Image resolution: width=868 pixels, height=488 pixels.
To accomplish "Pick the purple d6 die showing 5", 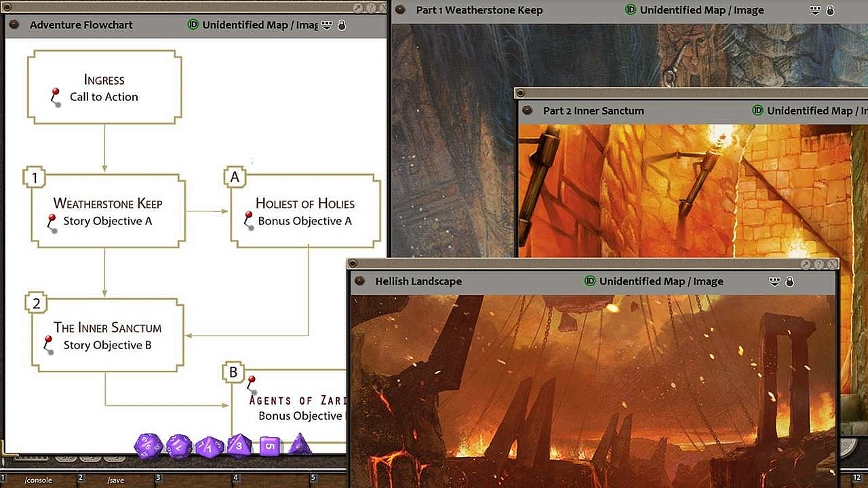I will [269, 447].
